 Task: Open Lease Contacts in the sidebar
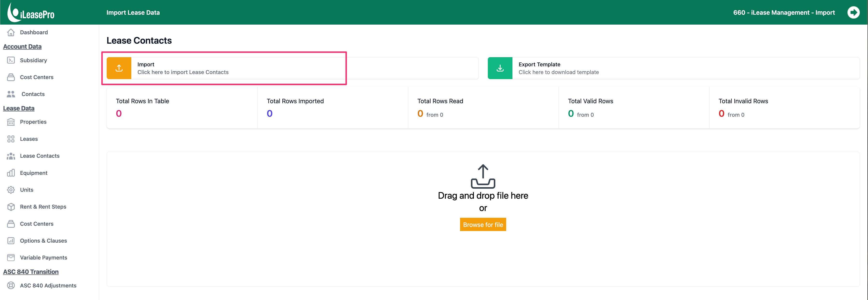(x=39, y=156)
